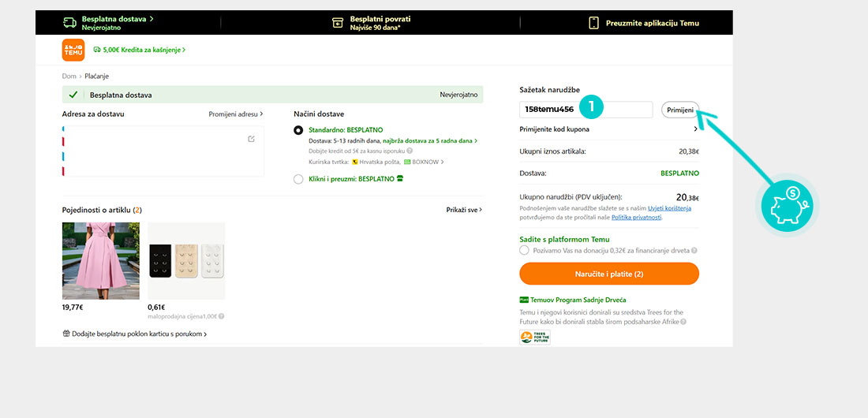This screenshot has width=868, height=418.
Task: Open the pink dress product thumbnail
Action: coord(101,261)
